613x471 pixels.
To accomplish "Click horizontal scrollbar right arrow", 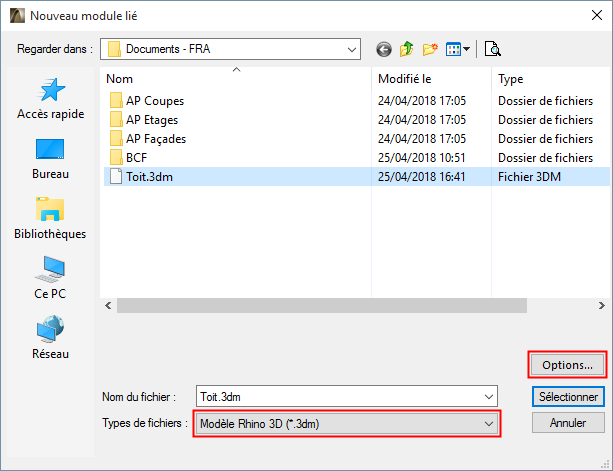I will [602, 306].
